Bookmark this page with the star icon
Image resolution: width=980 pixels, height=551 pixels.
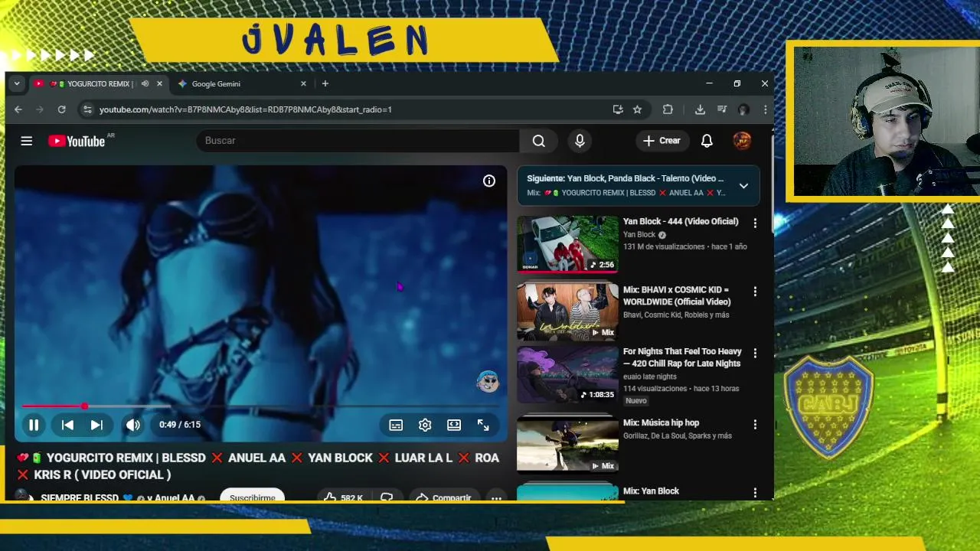click(x=637, y=109)
